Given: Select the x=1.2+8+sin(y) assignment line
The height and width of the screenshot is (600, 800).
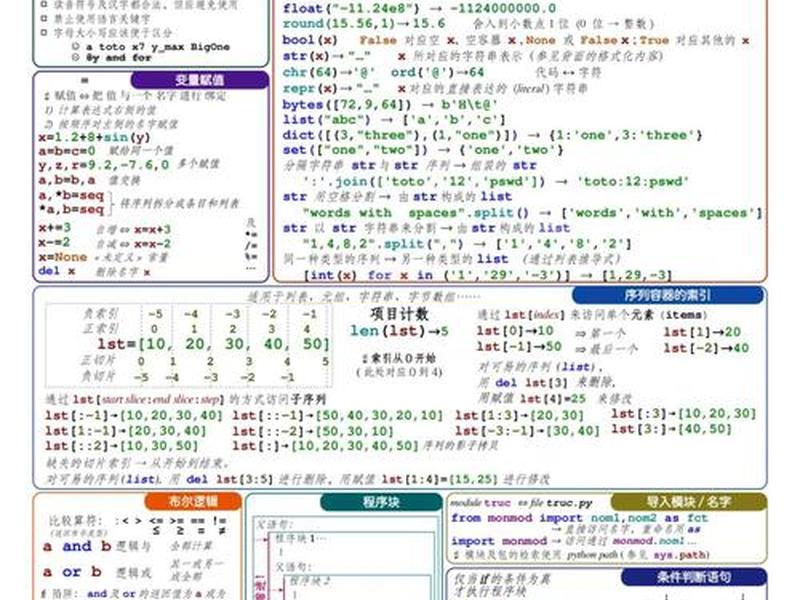Looking at the screenshot, I should click(x=94, y=137).
